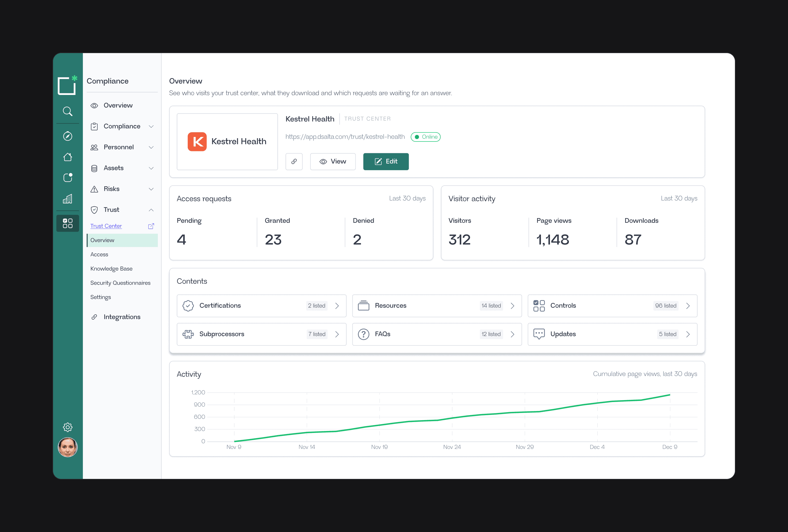
Task: Select Knowledge Base in the Trust submenu
Action: coord(122,268)
